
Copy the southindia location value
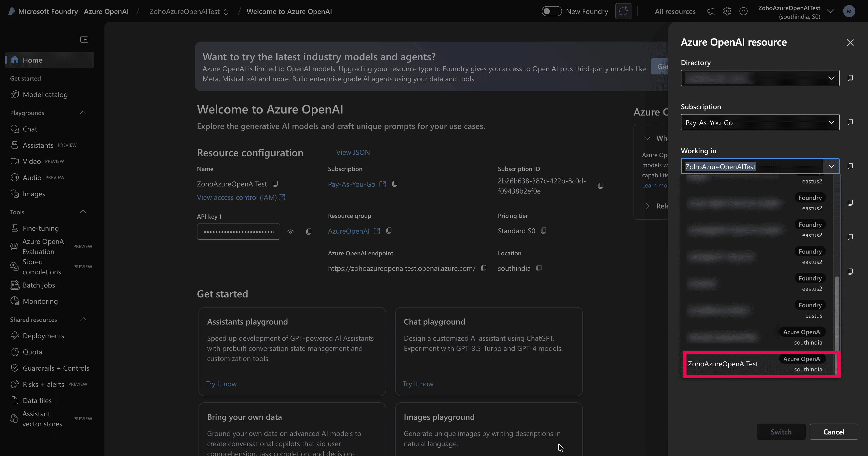coord(539,268)
